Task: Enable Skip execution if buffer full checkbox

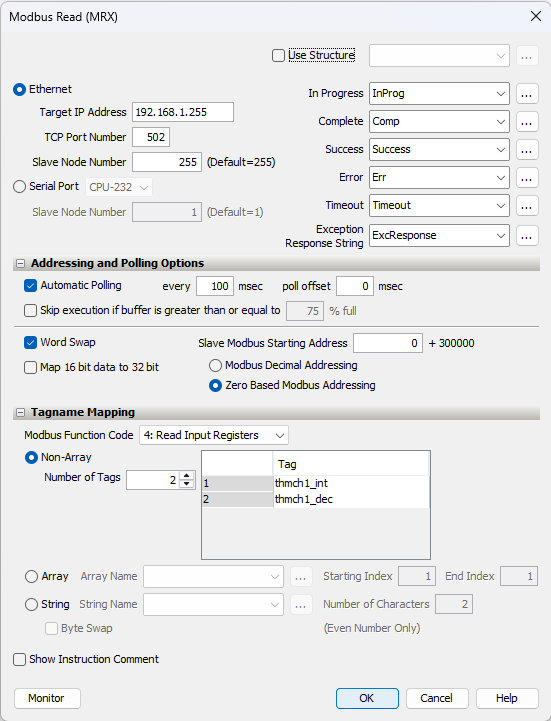Action: click(x=30, y=311)
